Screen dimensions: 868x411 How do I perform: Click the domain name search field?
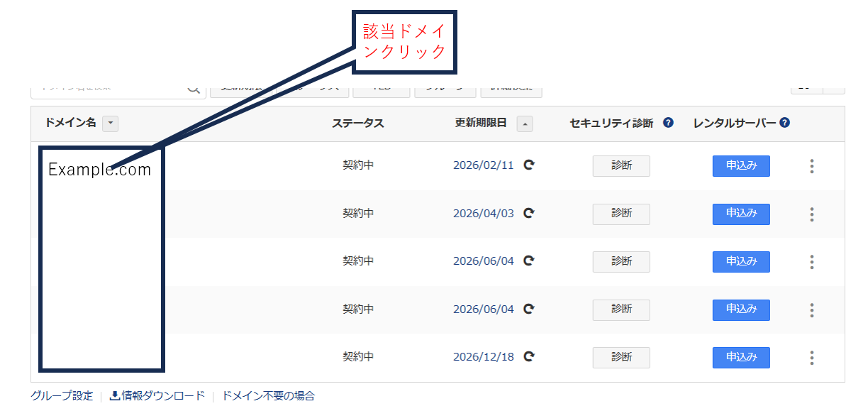[106, 89]
